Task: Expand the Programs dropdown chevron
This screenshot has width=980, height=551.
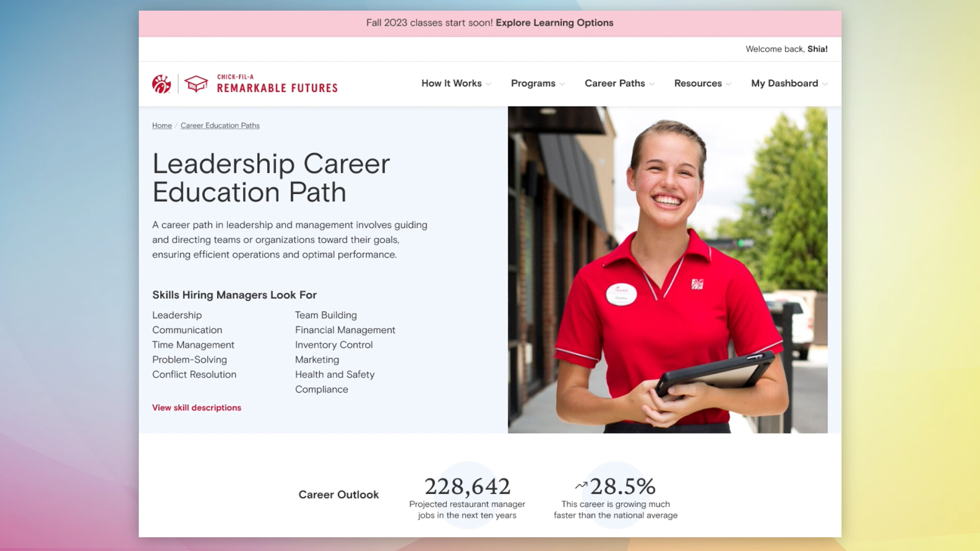Action: point(562,84)
